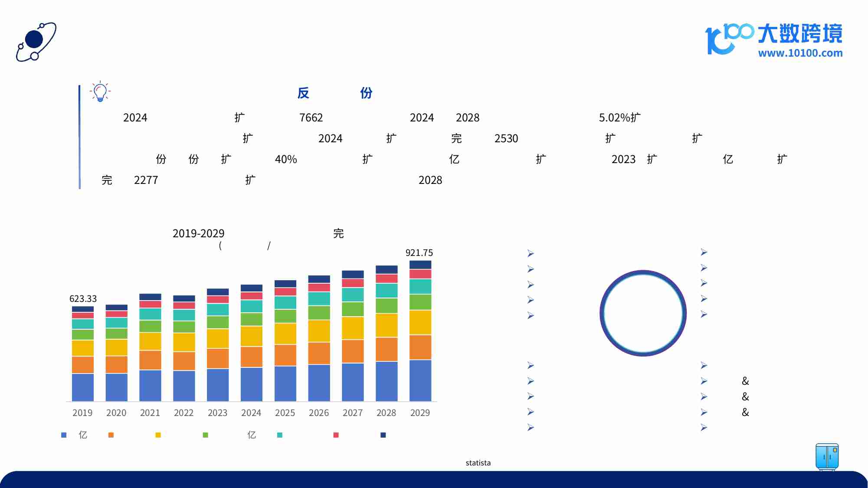Click the blue segment of the 2019 bar
Viewport: 868px width, 488px height.
[83, 387]
